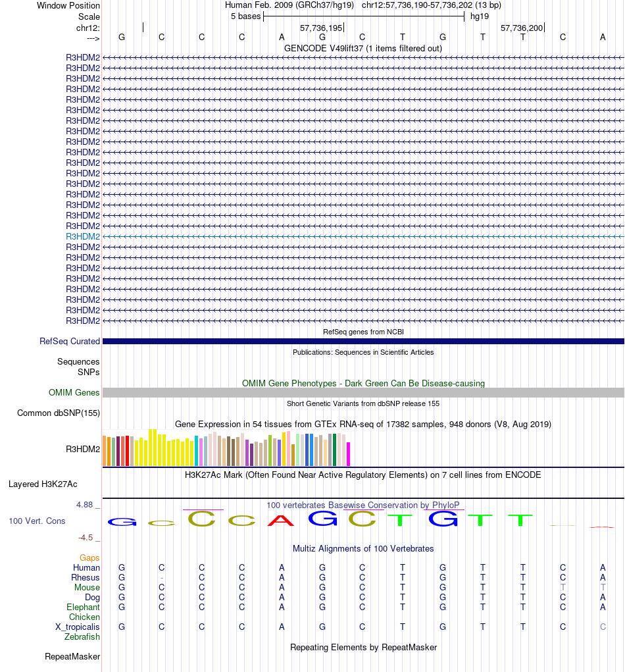Screen dimensions: 625x672
Task: Click the bright red bar in GTEx chart
Action: point(127,451)
